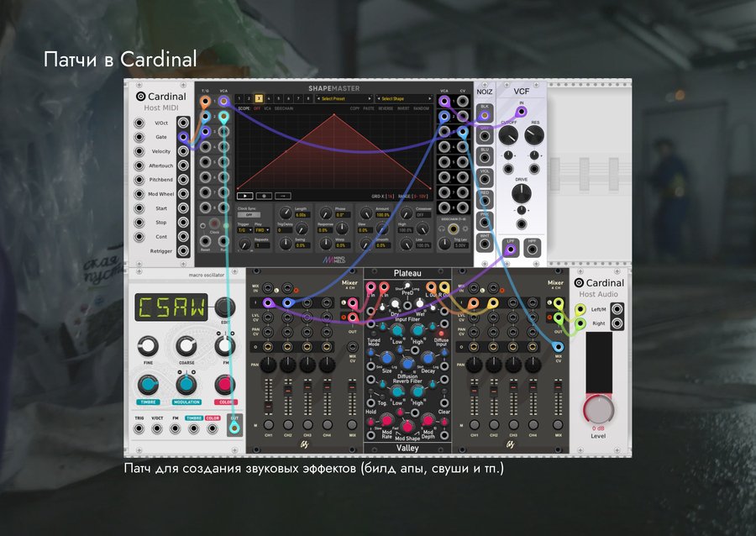Toggle MIX mute on the left mixer

[352, 424]
